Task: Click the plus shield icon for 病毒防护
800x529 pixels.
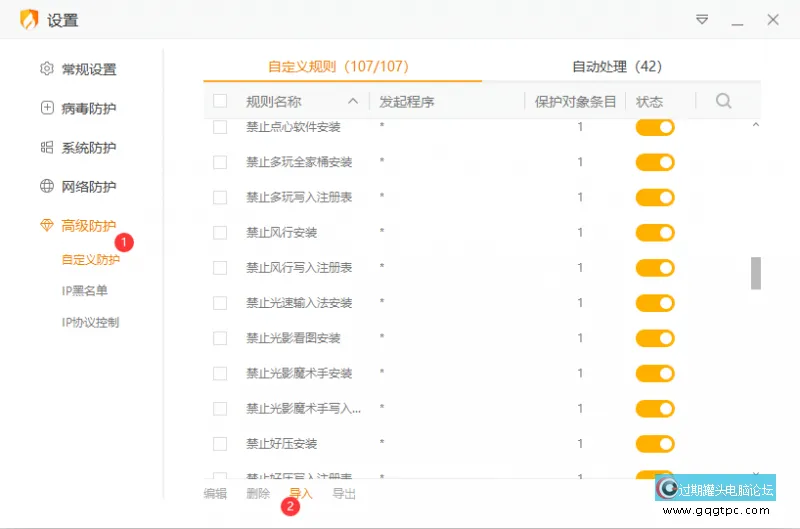Action: tap(47, 108)
